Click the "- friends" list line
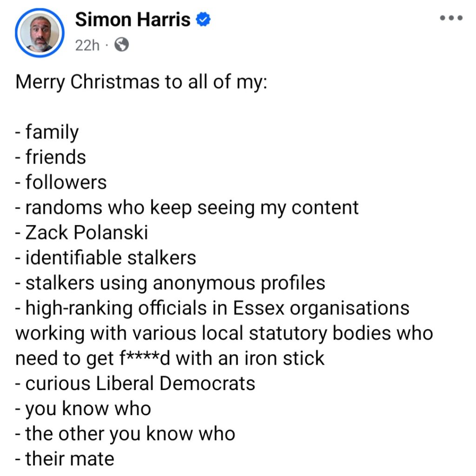Screen dimensions: 476x476 51,157
